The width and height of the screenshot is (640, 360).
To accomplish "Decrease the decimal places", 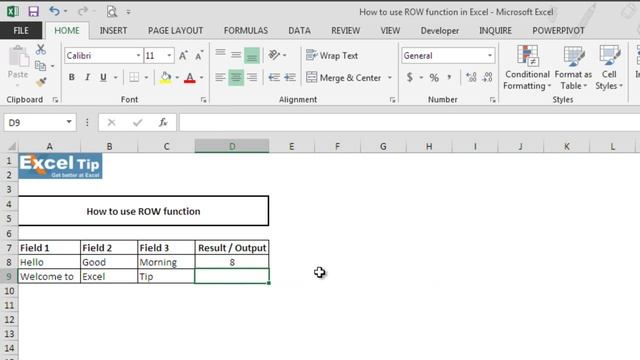I will 487,77.
